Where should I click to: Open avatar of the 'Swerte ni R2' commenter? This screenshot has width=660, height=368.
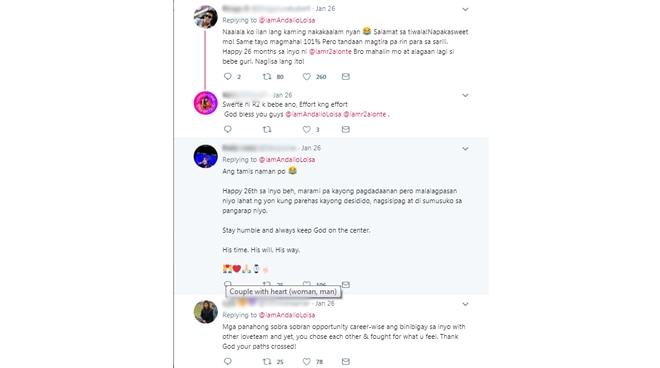[x=205, y=103]
